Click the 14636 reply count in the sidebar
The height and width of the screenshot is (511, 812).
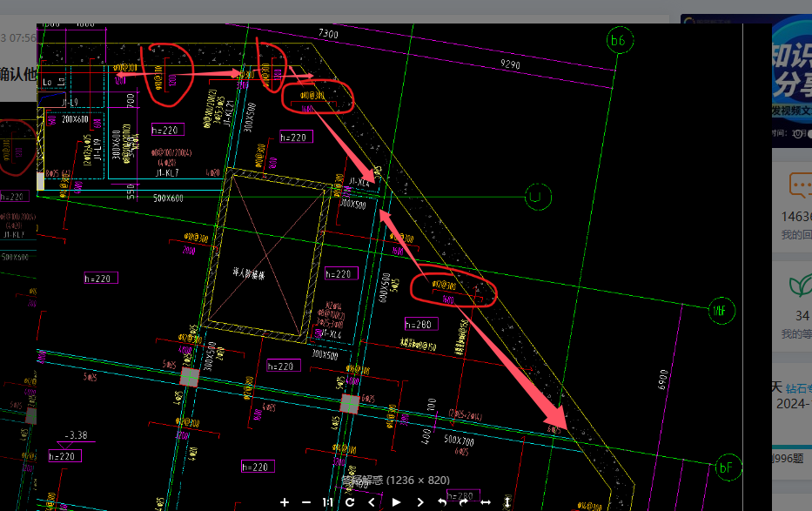pos(796,217)
